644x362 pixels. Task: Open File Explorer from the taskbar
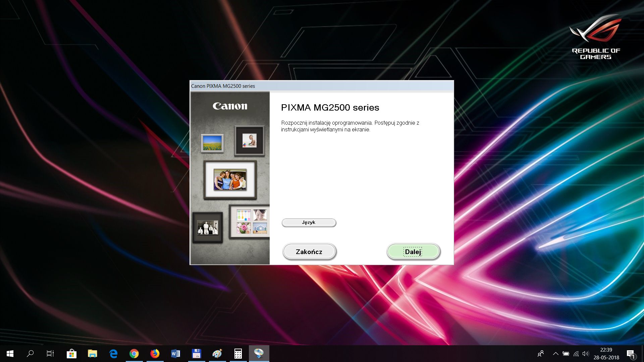(x=93, y=354)
